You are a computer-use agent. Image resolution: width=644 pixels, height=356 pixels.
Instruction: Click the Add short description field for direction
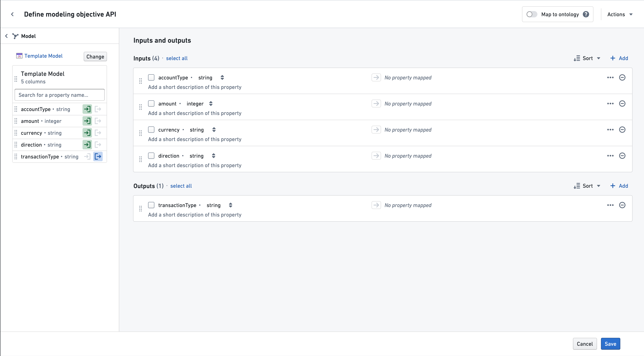pos(194,165)
